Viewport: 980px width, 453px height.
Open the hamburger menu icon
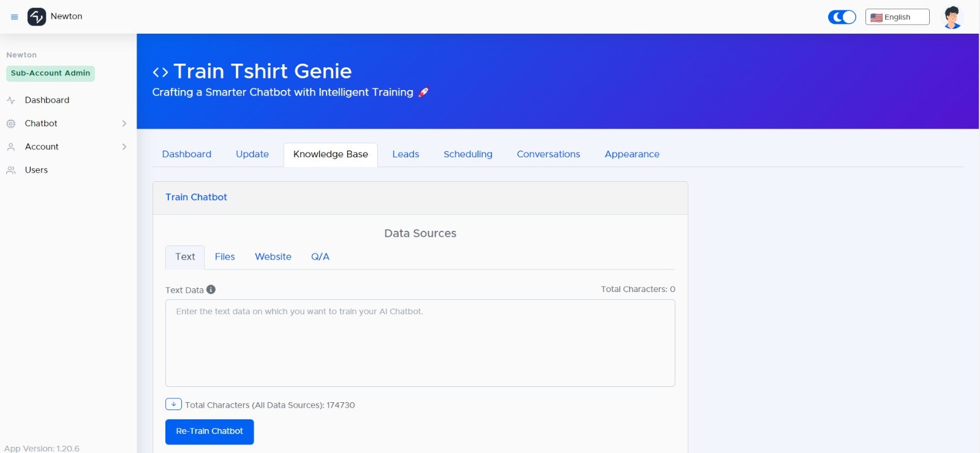(14, 17)
